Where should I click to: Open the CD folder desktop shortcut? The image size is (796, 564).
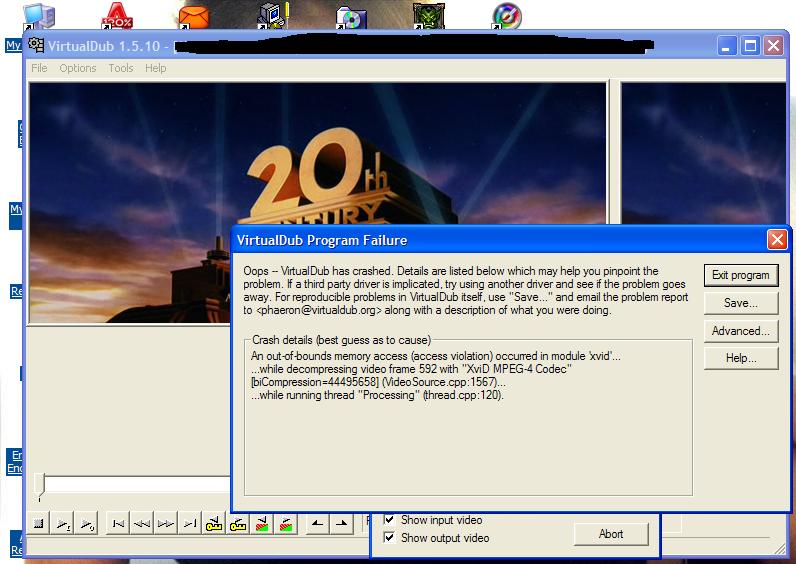pyautogui.click(x=351, y=16)
